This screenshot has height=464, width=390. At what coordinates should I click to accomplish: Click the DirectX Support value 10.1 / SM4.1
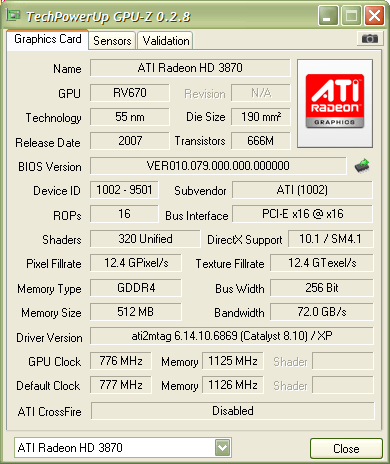(330, 239)
